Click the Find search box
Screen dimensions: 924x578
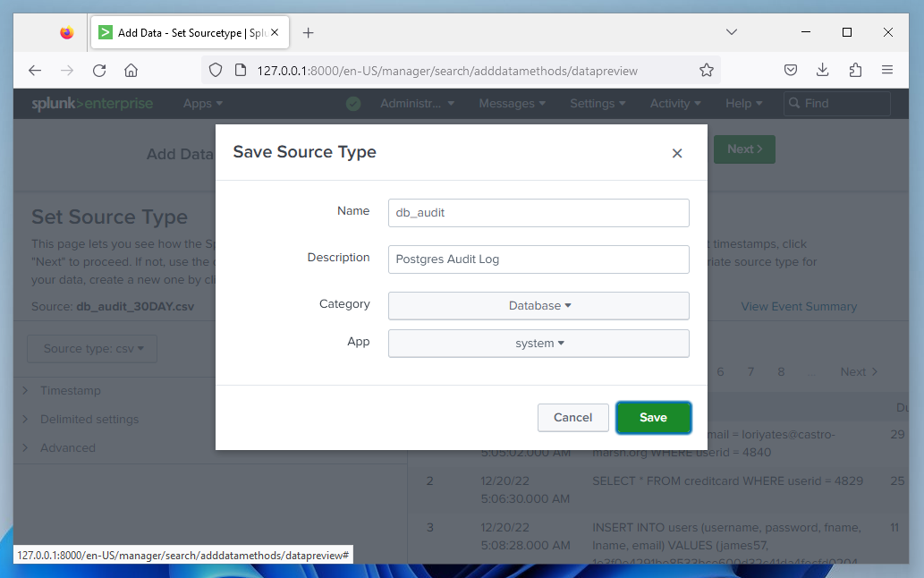pos(836,104)
